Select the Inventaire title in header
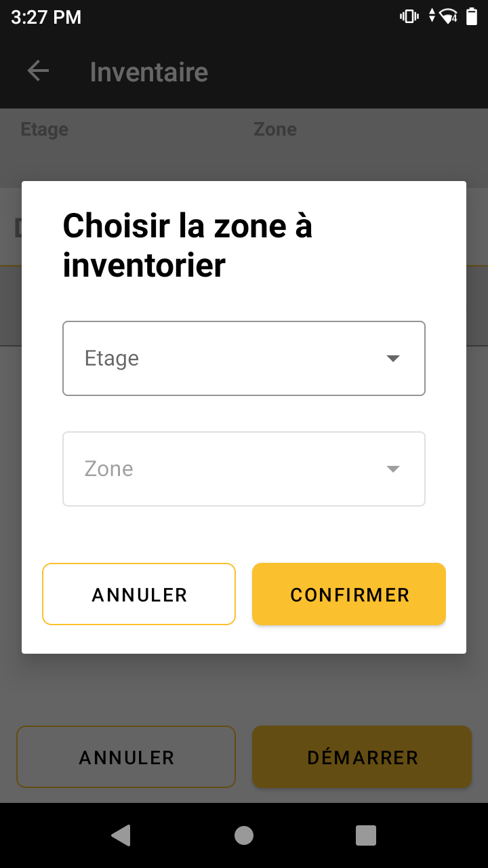 coord(149,72)
